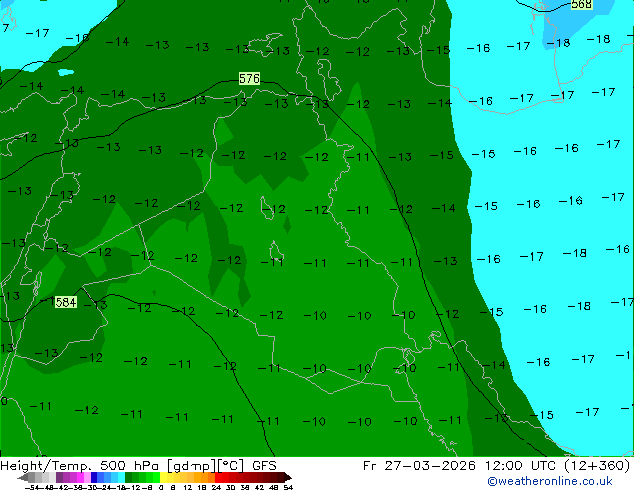This screenshot has height=490, width=634.
Task: Pick the magenta legend swatch above -36
Action: click(x=80, y=477)
